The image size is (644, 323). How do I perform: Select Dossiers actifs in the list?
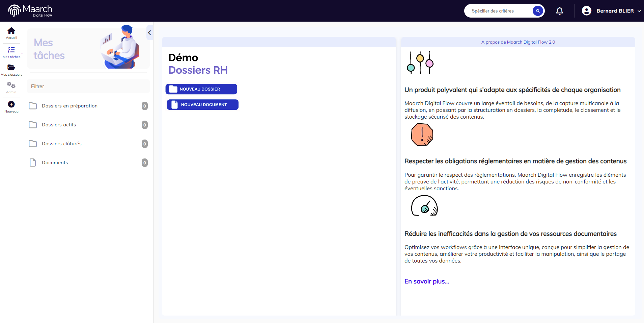coord(59,125)
